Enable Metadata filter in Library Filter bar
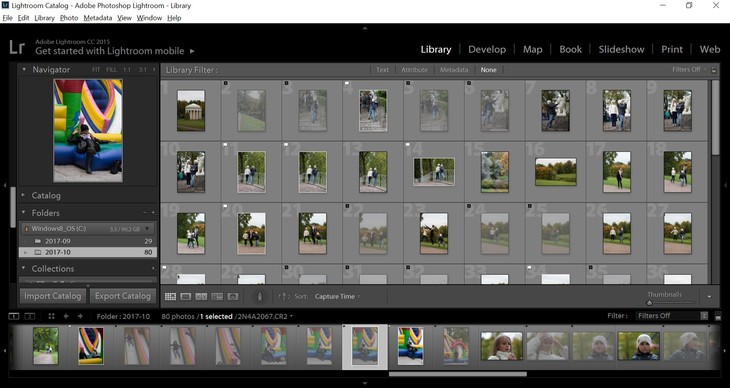Viewport: 730px width, 388px height. [x=454, y=70]
